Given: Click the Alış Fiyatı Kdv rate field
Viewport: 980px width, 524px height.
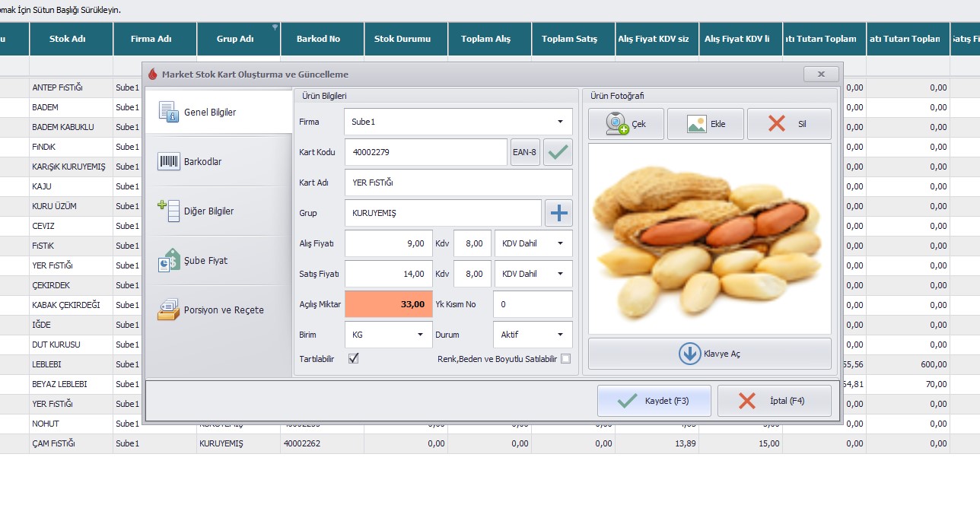Looking at the screenshot, I should [472, 243].
